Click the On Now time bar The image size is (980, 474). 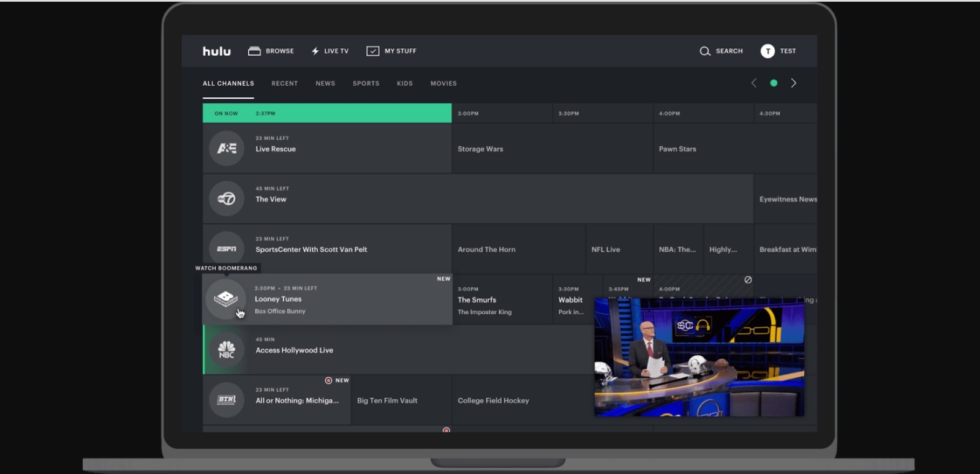[x=327, y=113]
